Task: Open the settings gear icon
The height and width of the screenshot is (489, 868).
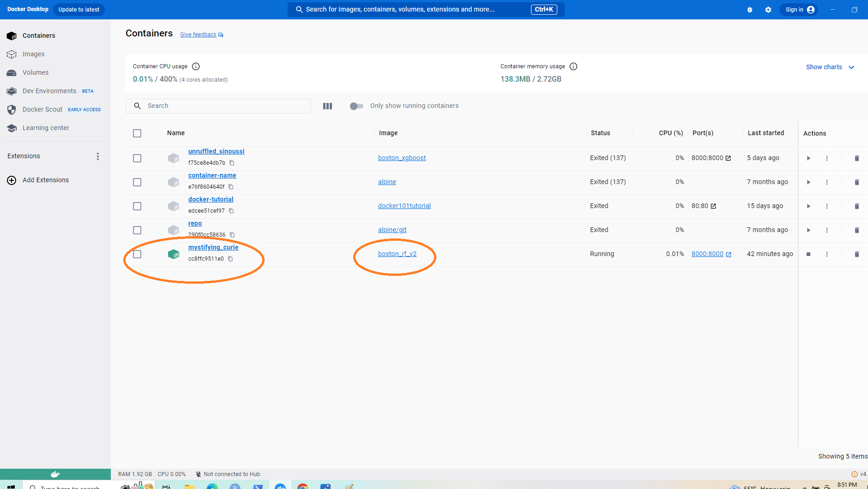Action: coord(768,10)
